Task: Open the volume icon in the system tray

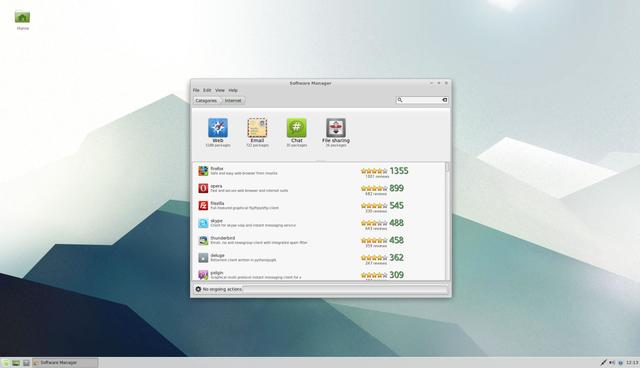Action: [x=612, y=362]
